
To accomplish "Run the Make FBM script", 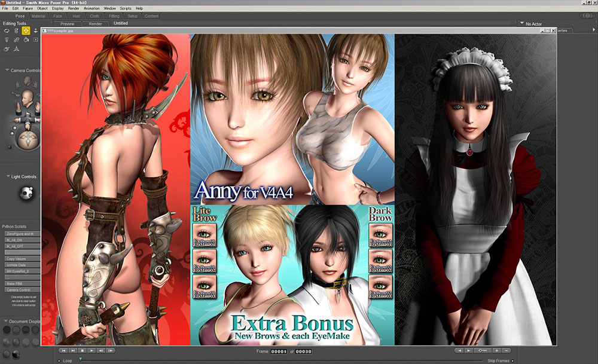I will coord(23,283).
